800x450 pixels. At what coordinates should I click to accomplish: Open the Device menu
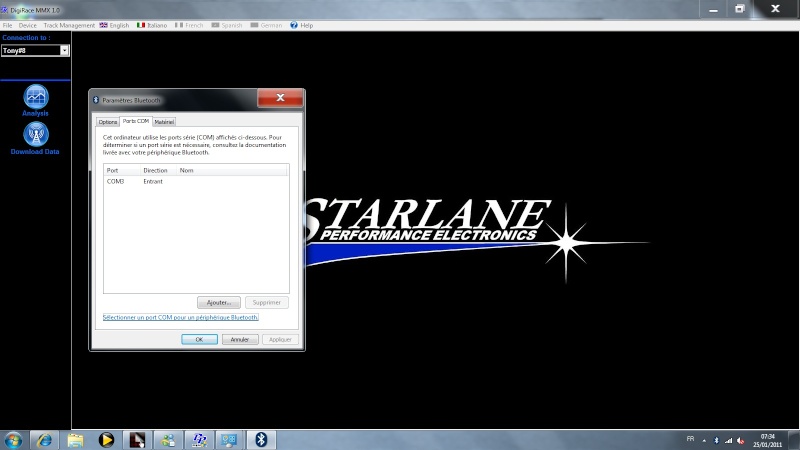coord(28,25)
